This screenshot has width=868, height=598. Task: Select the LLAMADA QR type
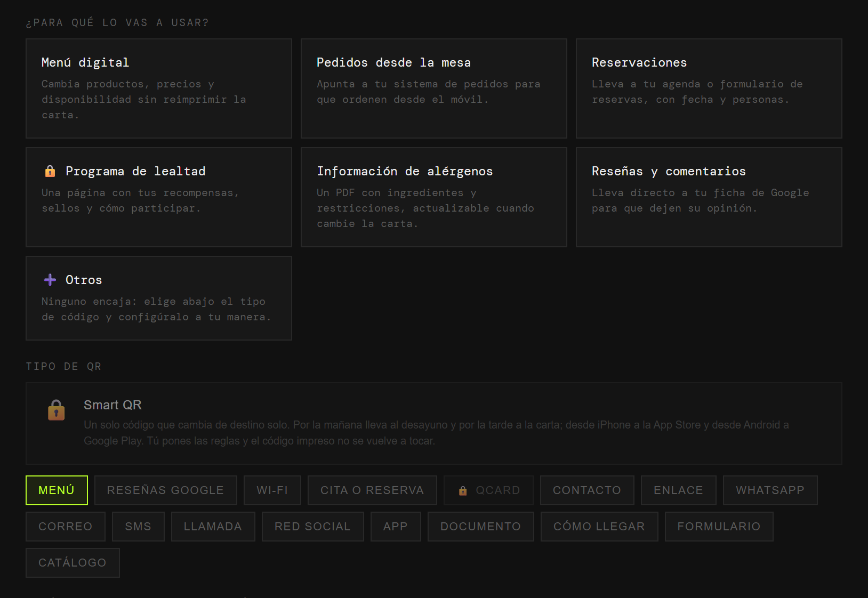click(x=213, y=527)
